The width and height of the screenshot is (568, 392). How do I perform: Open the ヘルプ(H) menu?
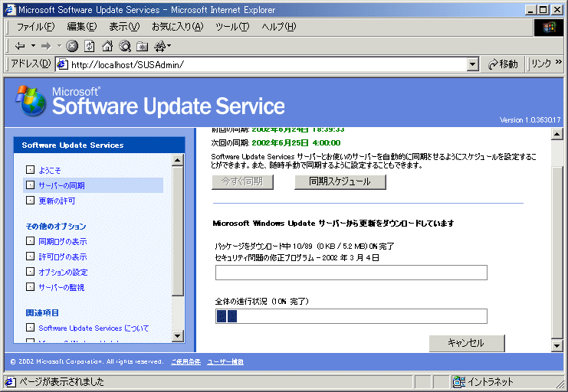(278, 27)
